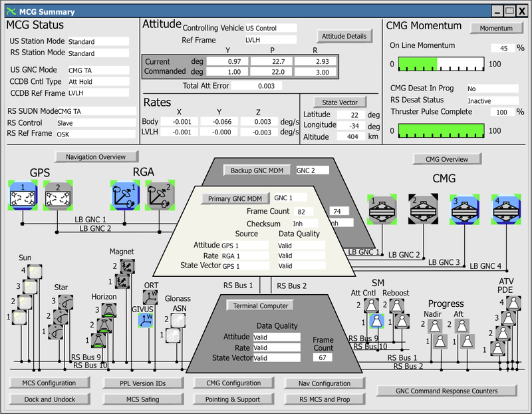Image resolution: width=532 pixels, height=414 pixels.
Task: Click Progress Aft thruster 2 icon
Action: (462, 326)
